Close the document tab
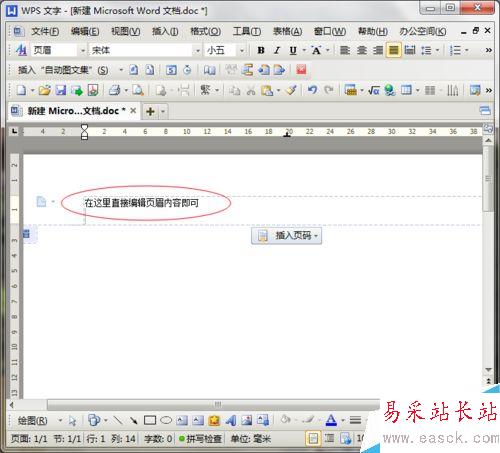Viewport: 500px width, 453px height. click(133, 111)
